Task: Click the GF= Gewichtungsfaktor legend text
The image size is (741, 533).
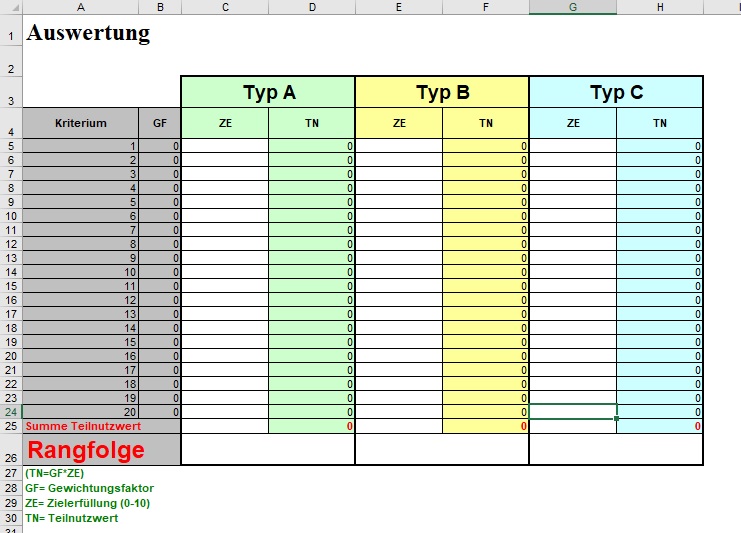Action: (90, 488)
